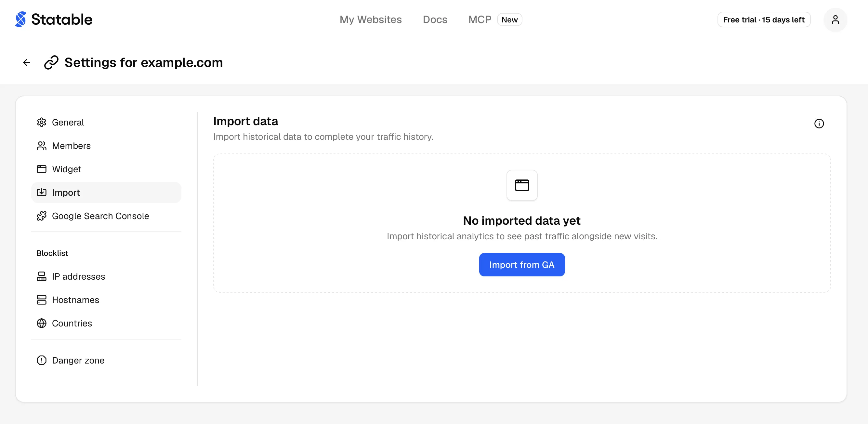
Task: Click the Countries globe icon
Action: (41, 323)
